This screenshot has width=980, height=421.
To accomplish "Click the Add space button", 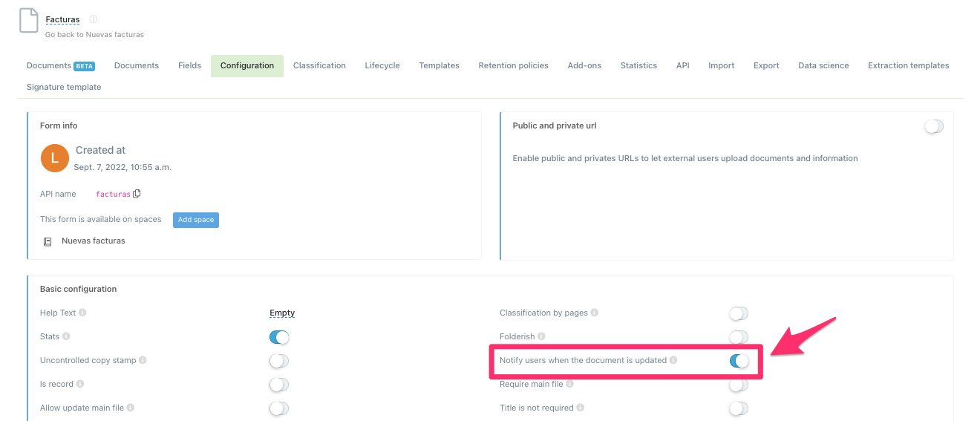I will 196,220.
